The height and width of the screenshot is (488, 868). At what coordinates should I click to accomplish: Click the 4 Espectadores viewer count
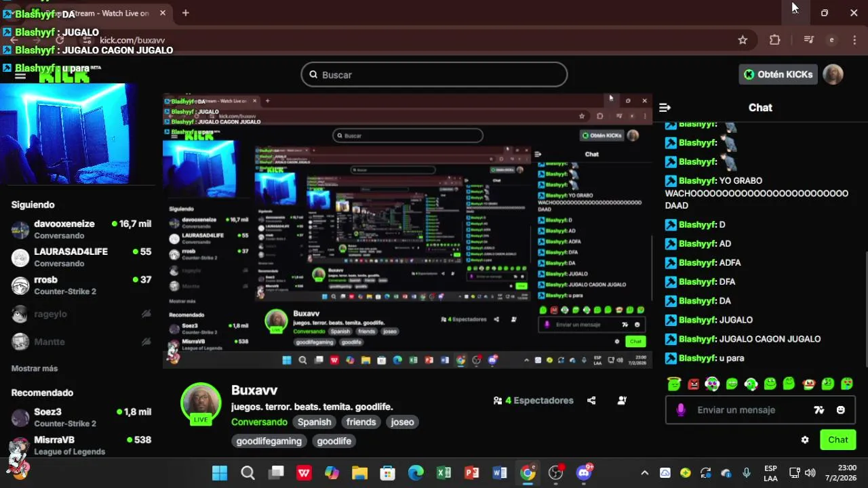click(534, 401)
